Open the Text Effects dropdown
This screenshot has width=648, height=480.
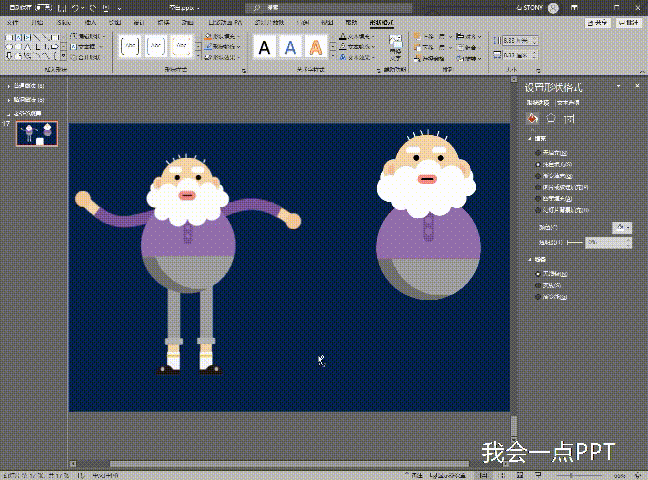pyautogui.click(x=357, y=57)
